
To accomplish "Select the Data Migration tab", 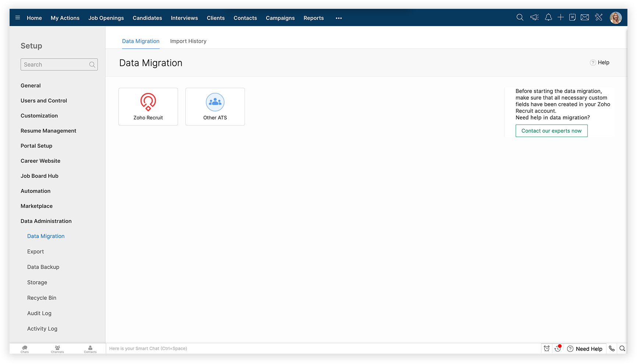I will tap(141, 41).
